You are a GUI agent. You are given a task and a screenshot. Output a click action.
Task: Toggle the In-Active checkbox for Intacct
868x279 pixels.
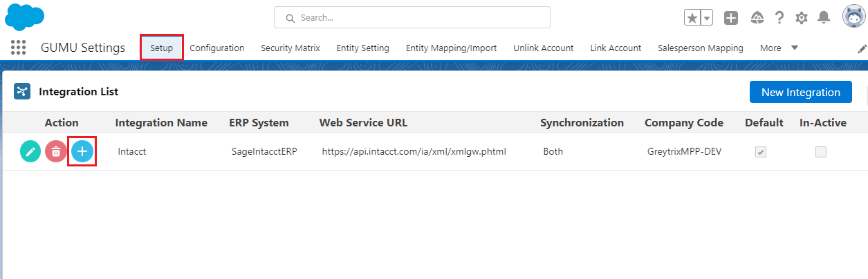(821, 152)
